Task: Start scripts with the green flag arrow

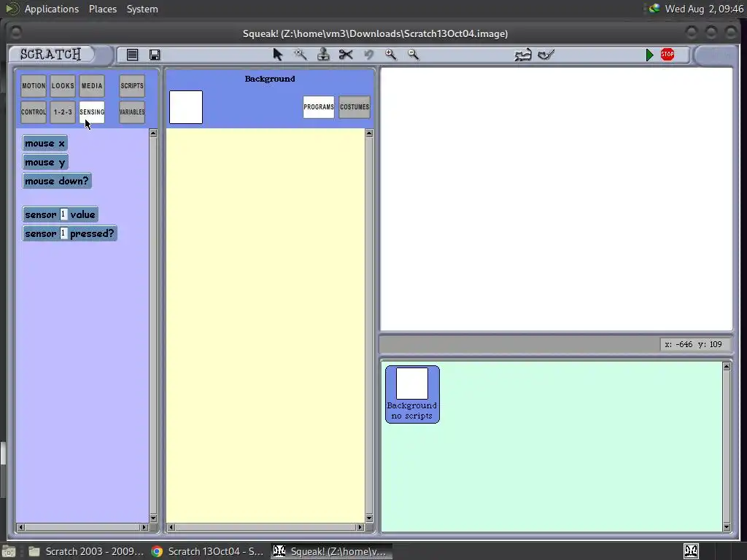Action: 649,55
